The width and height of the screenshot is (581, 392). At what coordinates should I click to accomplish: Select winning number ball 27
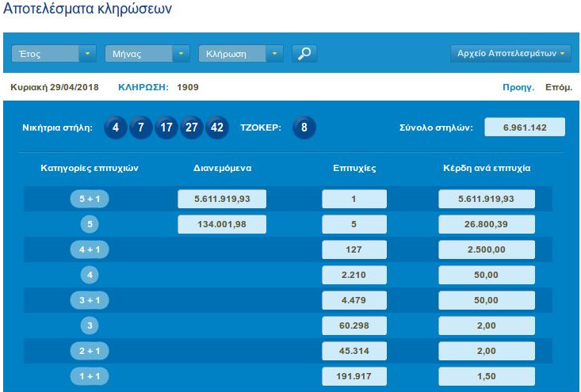(192, 127)
